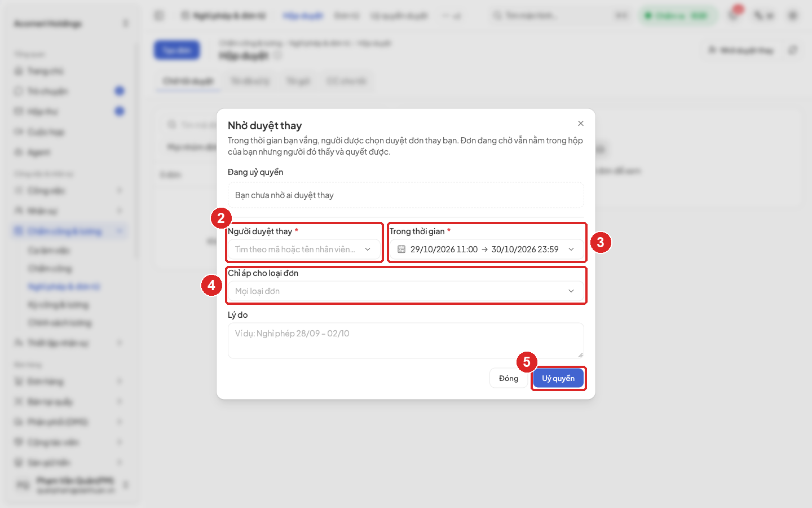
Task: Click the text "Bạn chưa nhờ ai duyệt thay"
Action: pyautogui.click(x=284, y=195)
